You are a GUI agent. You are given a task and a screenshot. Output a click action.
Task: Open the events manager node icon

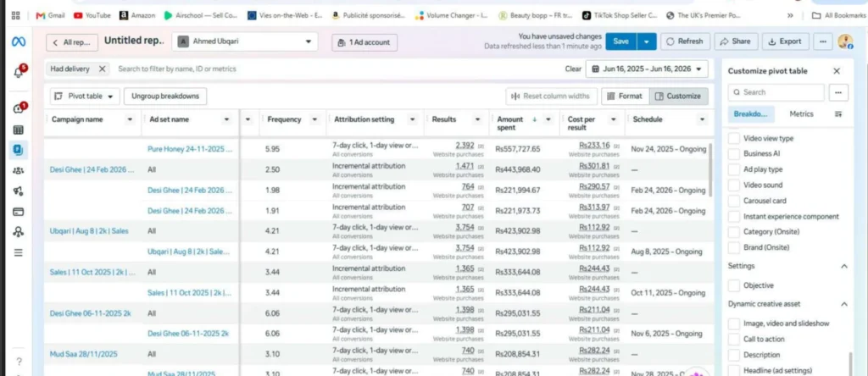click(19, 232)
